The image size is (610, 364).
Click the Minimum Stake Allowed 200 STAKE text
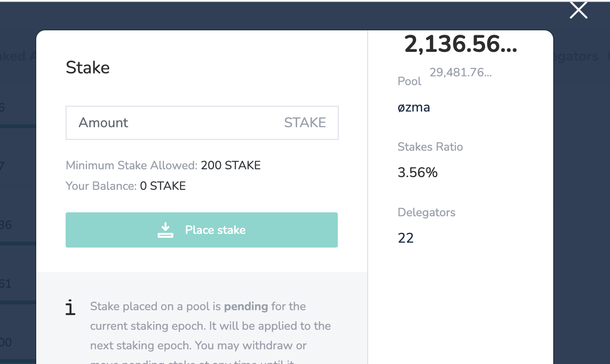point(163,165)
